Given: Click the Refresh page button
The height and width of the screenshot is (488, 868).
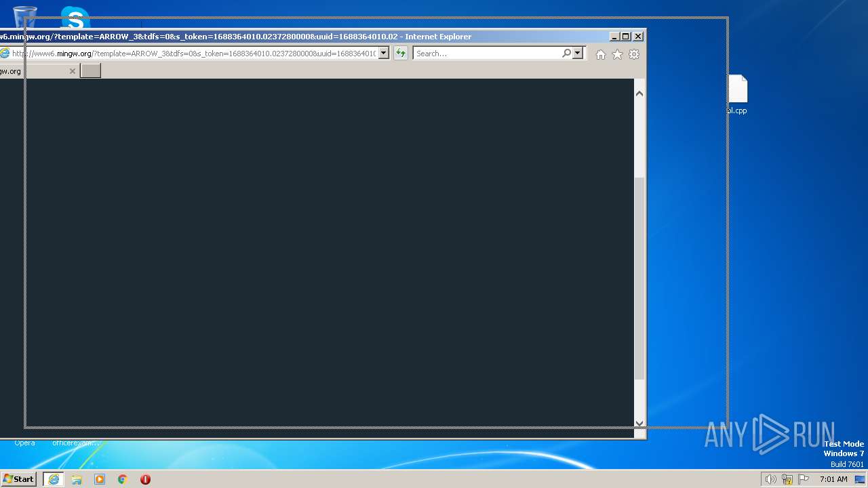Looking at the screenshot, I should click(x=401, y=53).
